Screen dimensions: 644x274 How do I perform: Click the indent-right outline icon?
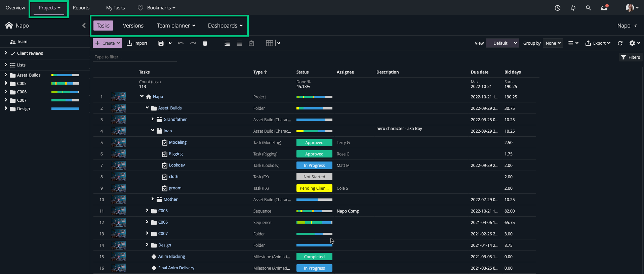227,43
